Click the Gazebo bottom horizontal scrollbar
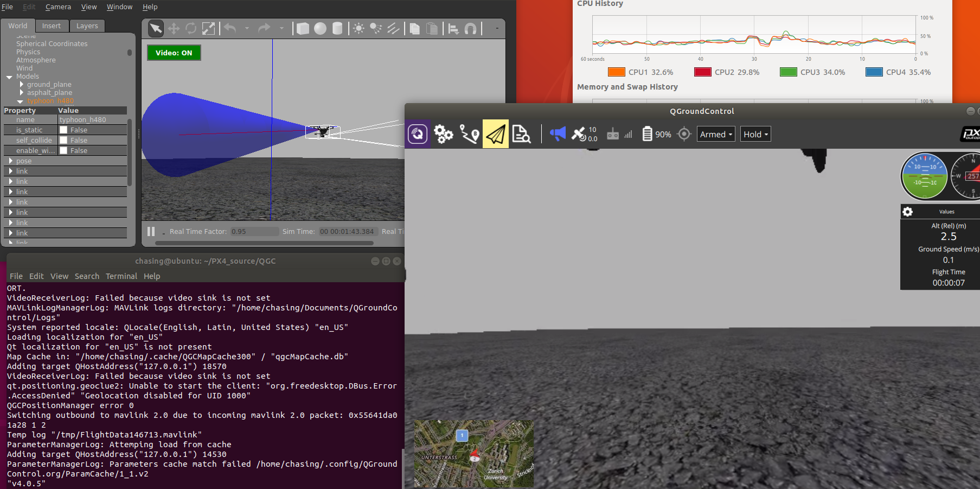980x489 pixels. (265, 243)
